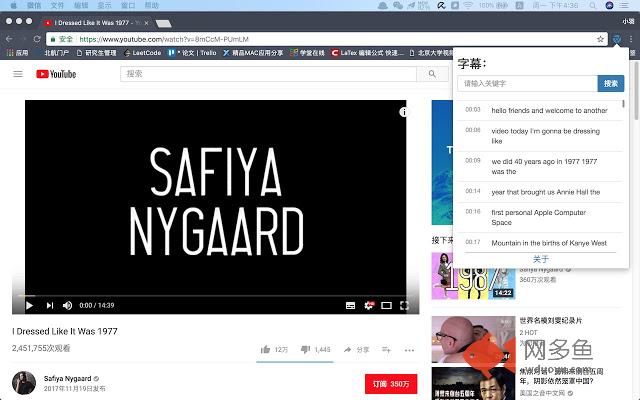640x400 pixels.
Task: Open the 编辑 menu in menu bar
Action: tap(81, 5)
